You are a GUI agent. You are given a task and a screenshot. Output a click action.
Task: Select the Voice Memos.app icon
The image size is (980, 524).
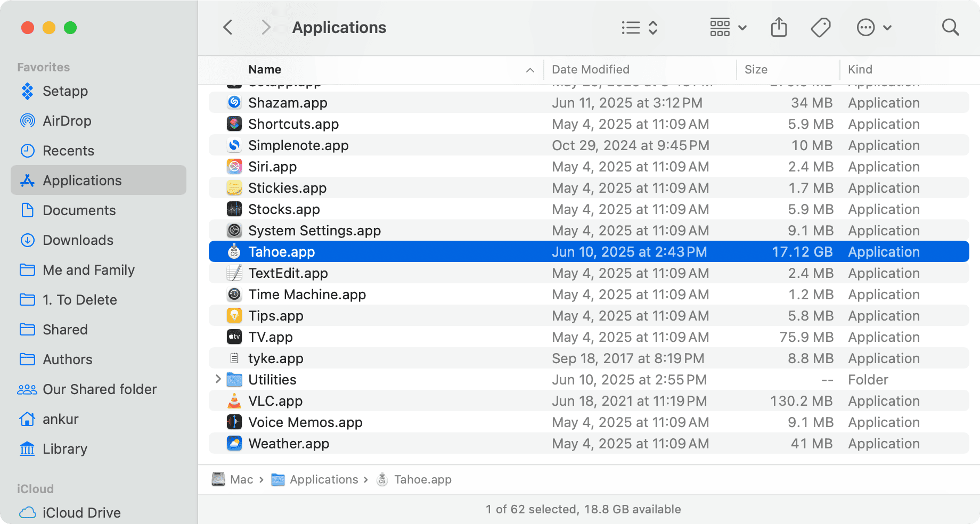[234, 422]
